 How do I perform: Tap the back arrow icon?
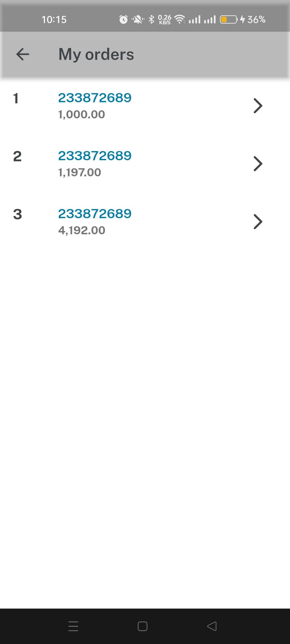(x=22, y=54)
